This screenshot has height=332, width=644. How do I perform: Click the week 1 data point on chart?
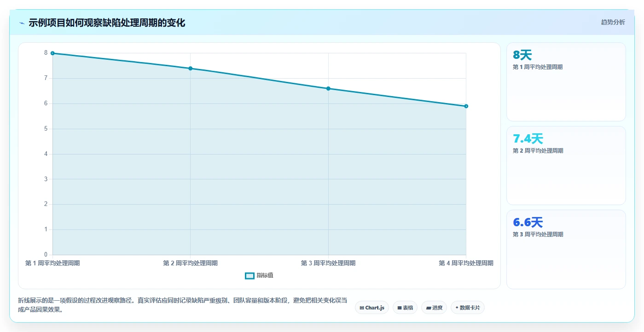click(52, 53)
